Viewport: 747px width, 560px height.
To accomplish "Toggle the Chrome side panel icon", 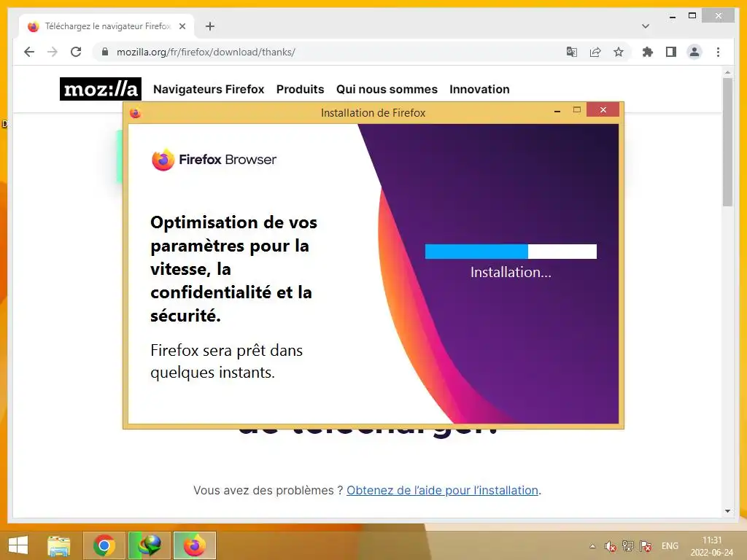I will pos(671,52).
